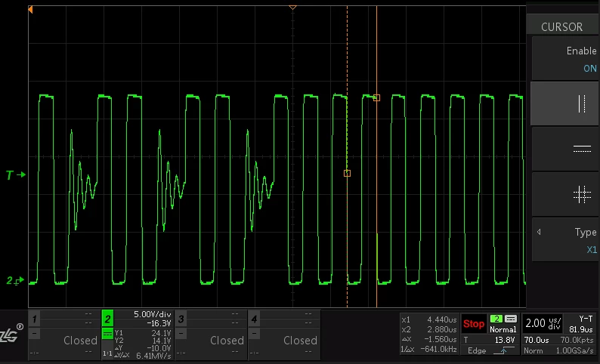Click the channel 3 number badge

181,319
